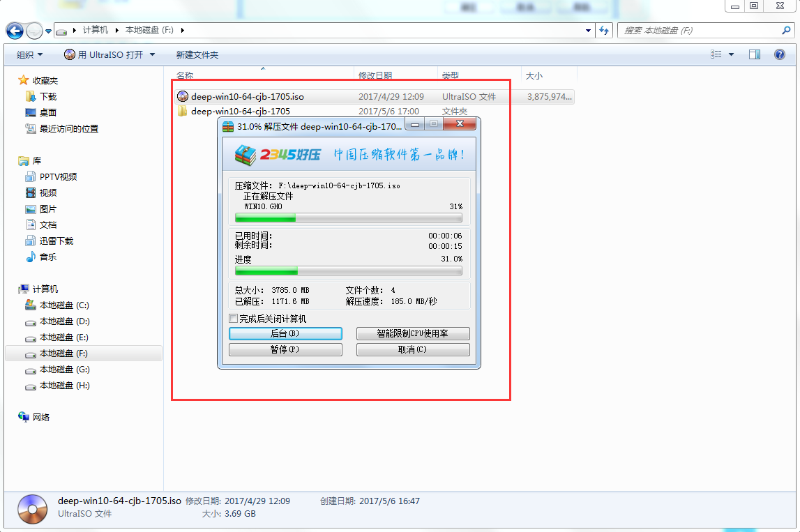800x532 pixels.
Task: Click the Explorer back arrow button
Action: (x=15, y=31)
